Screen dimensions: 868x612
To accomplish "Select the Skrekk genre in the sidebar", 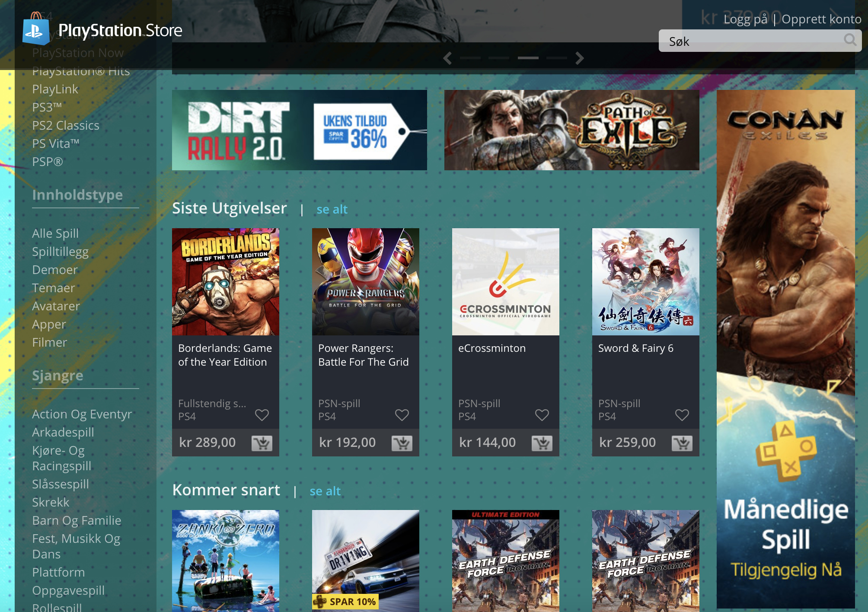I will click(51, 502).
